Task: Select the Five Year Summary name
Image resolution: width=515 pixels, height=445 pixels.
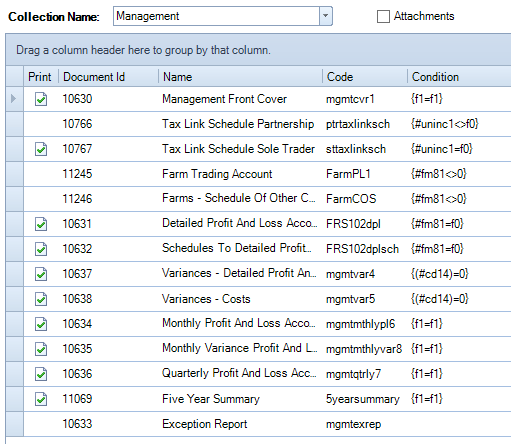Action: click(211, 399)
